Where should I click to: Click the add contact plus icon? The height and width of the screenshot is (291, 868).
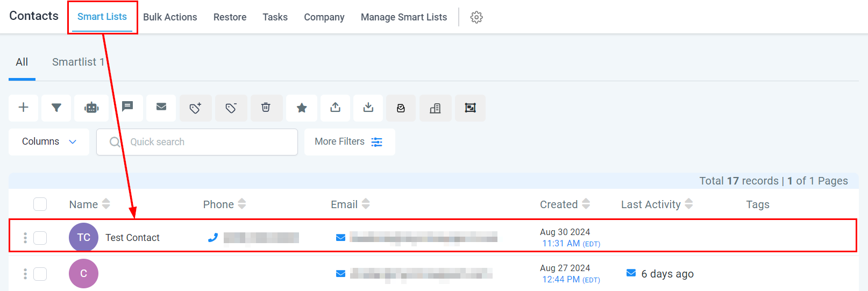[23, 108]
